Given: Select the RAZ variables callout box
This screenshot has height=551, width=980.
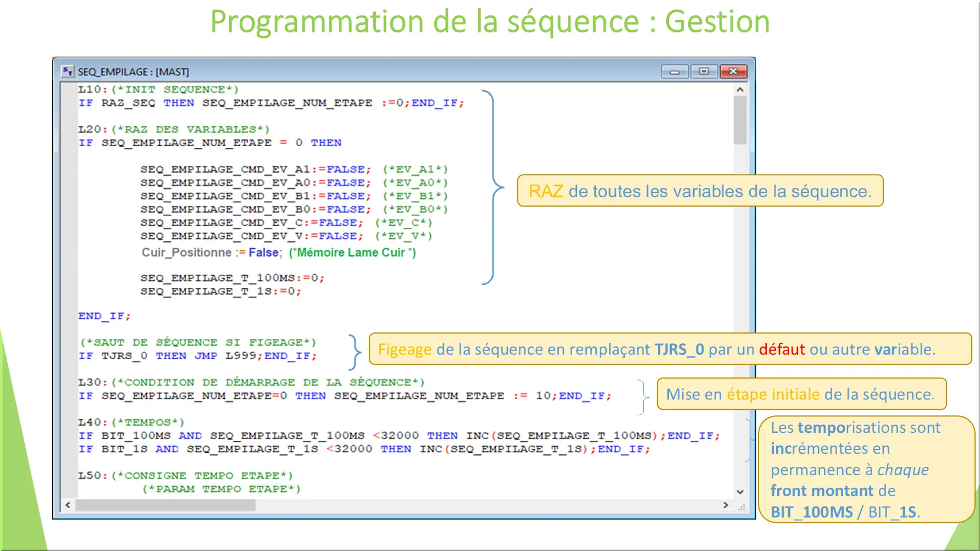Looking at the screenshot, I should [700, 191].
